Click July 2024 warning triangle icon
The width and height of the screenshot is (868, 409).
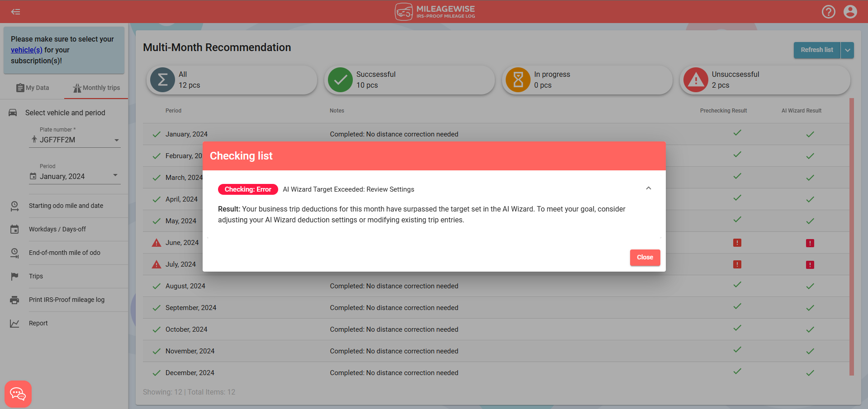157,264
